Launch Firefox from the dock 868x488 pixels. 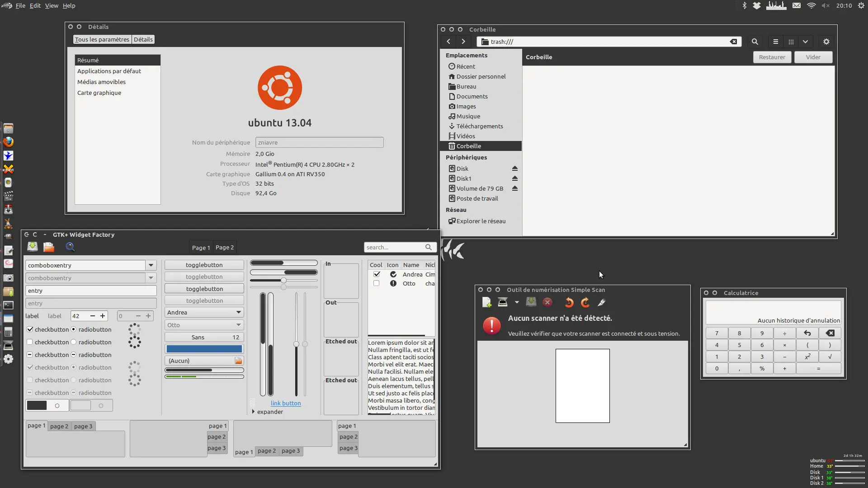[x=8, y=142]
